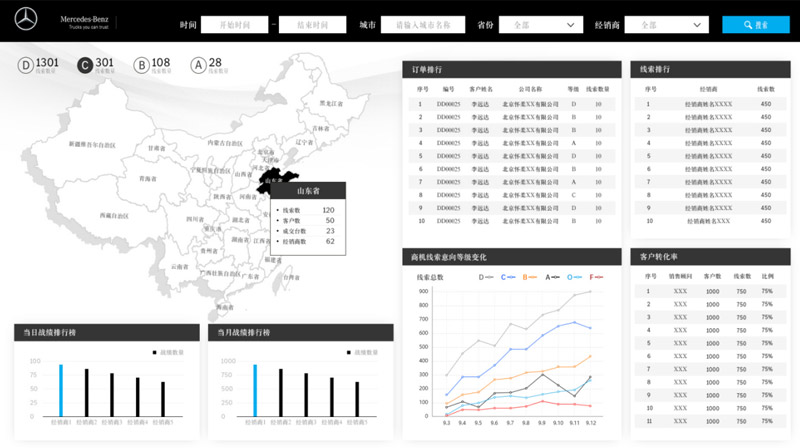Click the Mercedes-Benz star logo
This screenshot has height=448, width=800.
(x=26, y=19)
